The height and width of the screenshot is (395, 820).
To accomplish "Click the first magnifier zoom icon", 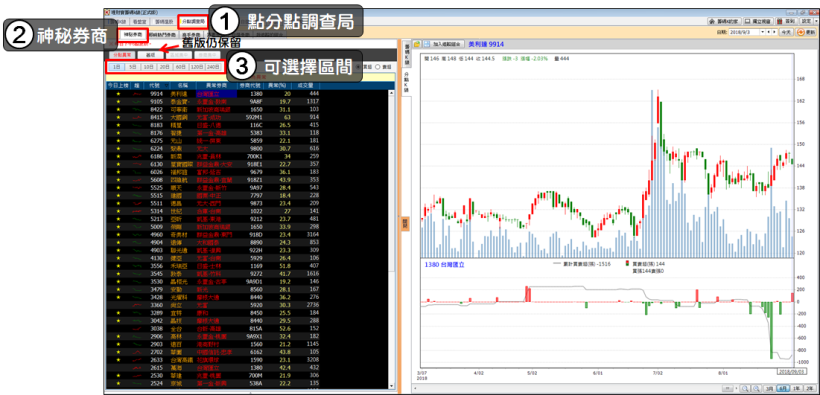I will point(745,389).
